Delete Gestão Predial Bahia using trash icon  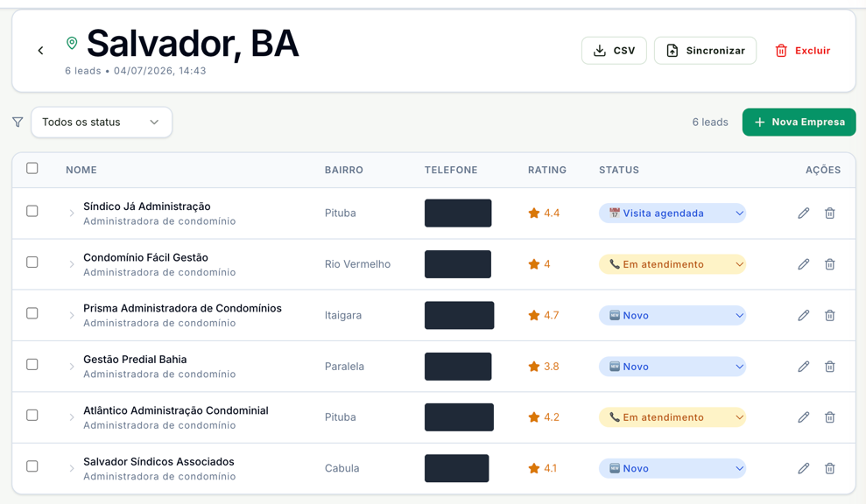tap(829, 367)
